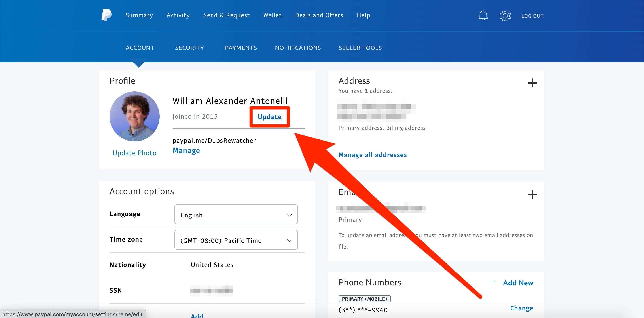The image size is (644, 318).
Task: Click the Add address plus icon
Action: 532,82
